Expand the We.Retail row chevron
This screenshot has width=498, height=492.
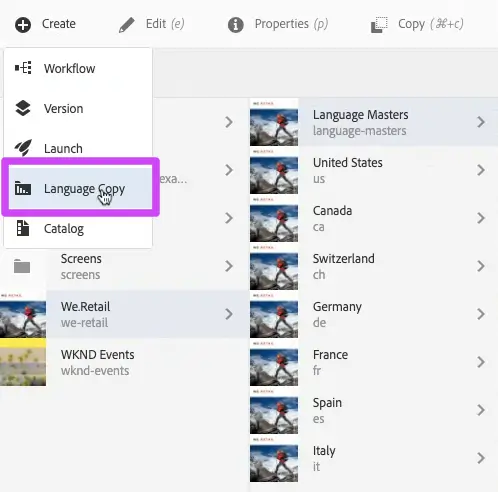(229, 314)
